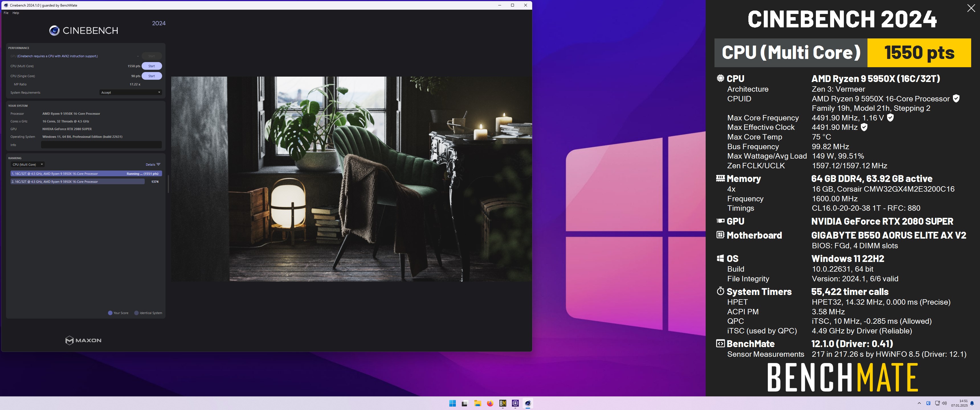
Task: Click the Cinebench logo icon
Action: click(x=54, y=31)
